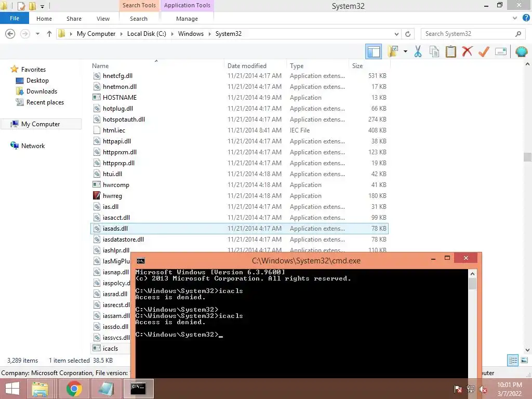Click the file list vertical scrollbar thumb

527,157
